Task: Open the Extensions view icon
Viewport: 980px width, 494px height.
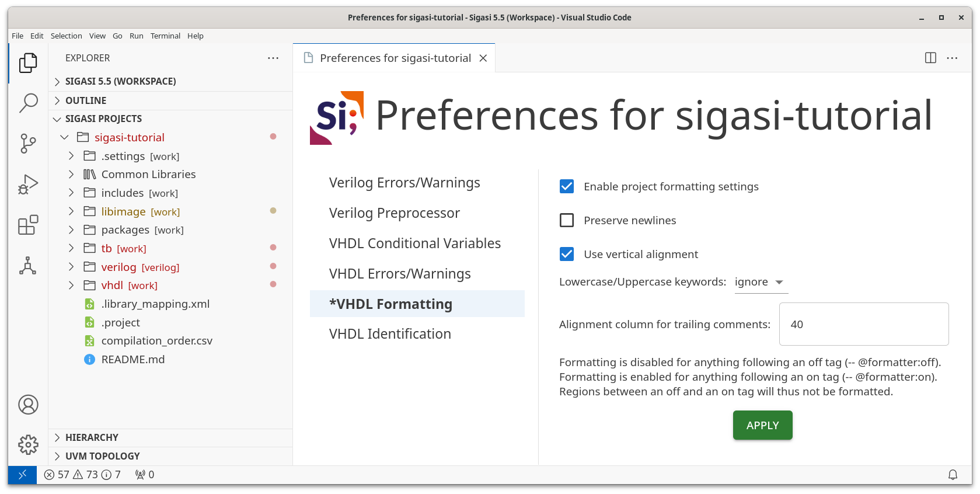Action: click(28, 225)
